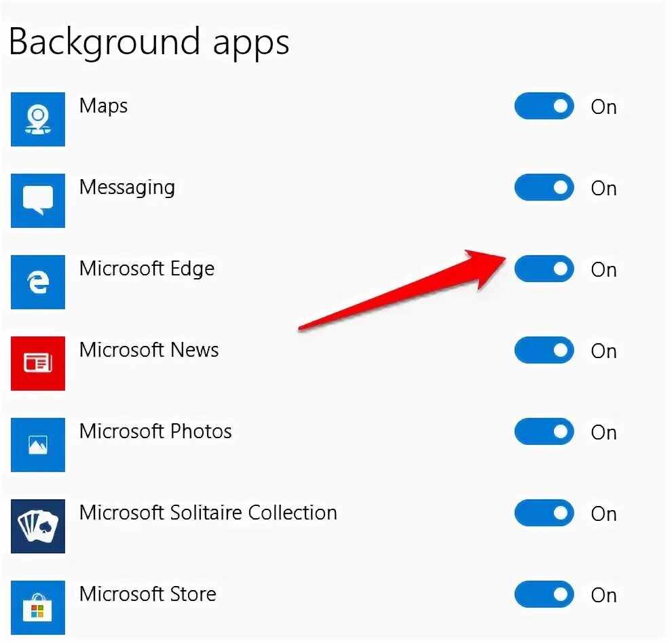Click the "On" status beside Maps
Image resolution: width=672 pixels, height=643 pixels.
pyautogui.click(x=604, y=106)
